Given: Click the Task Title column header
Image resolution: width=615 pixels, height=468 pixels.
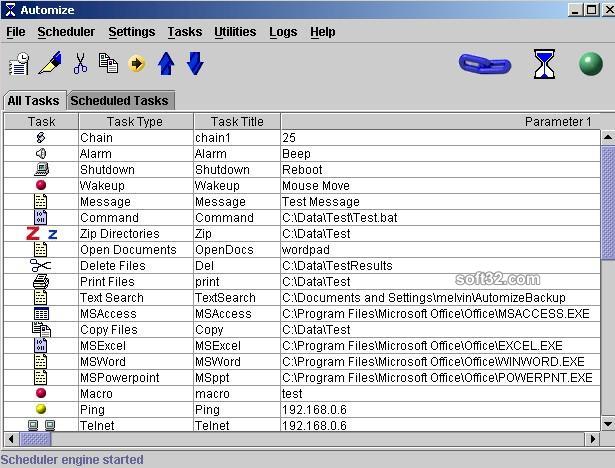Looking at the screenshot, I should (237, 122).
